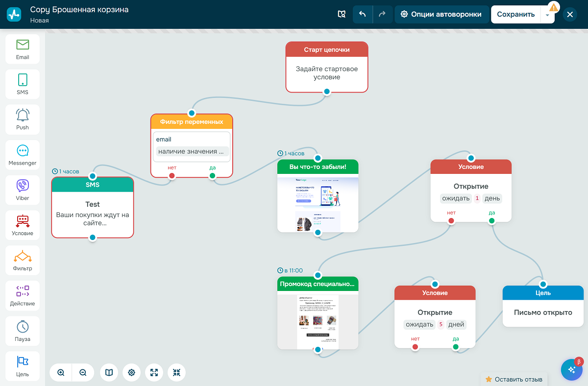Screen dimensions: 588x386
Task: Click the zoom in magnifier button
Action: [x=61, y=373]
